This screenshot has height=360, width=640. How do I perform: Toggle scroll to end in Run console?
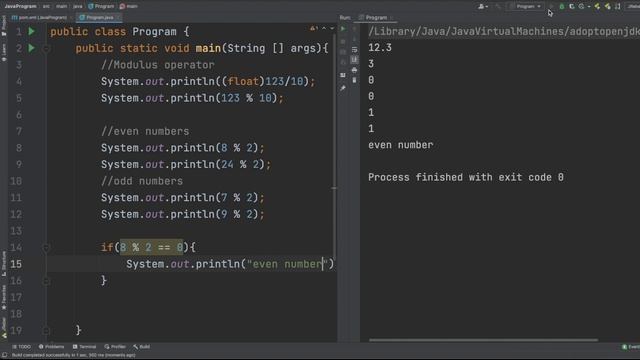354,60
